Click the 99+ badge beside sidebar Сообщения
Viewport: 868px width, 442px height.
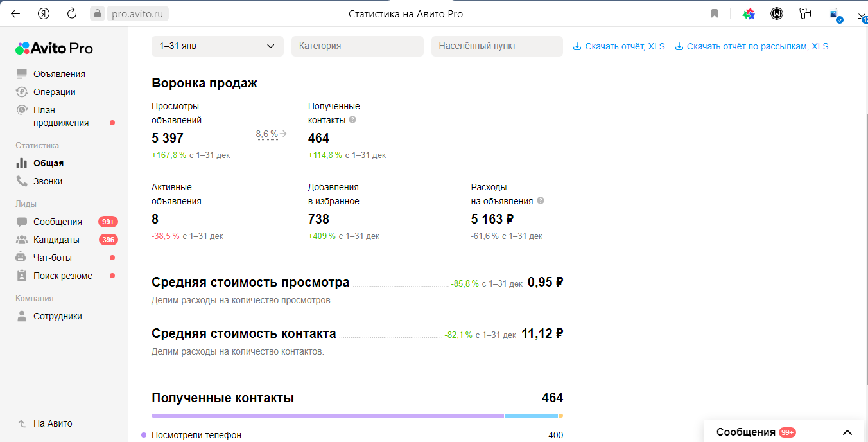point(108,222)
